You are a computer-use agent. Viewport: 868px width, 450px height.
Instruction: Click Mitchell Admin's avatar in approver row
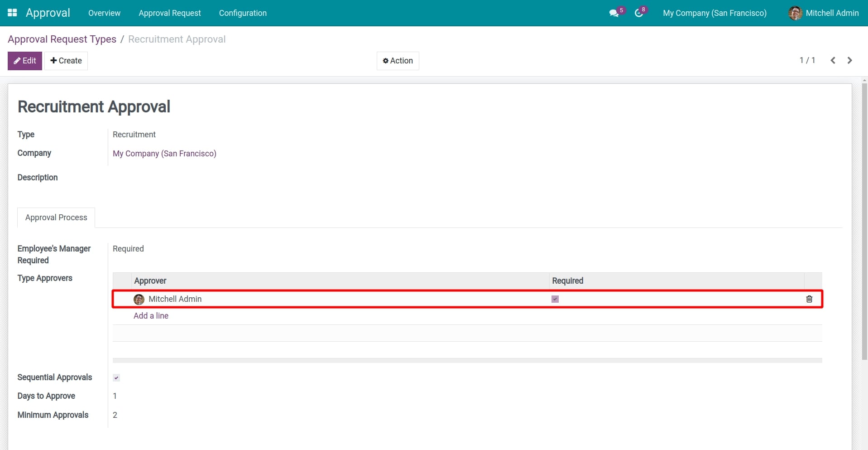(139, 299)
